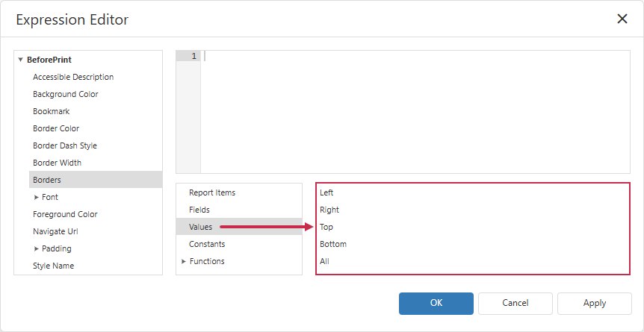644x332 pixels.
Task: Select the Padding property label
Action: tap(57, 248)
